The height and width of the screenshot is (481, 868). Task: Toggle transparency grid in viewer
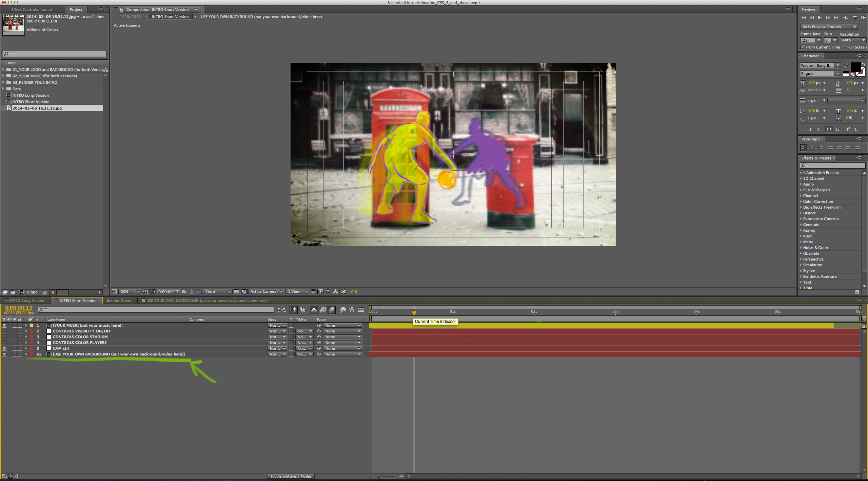point(244,292)
